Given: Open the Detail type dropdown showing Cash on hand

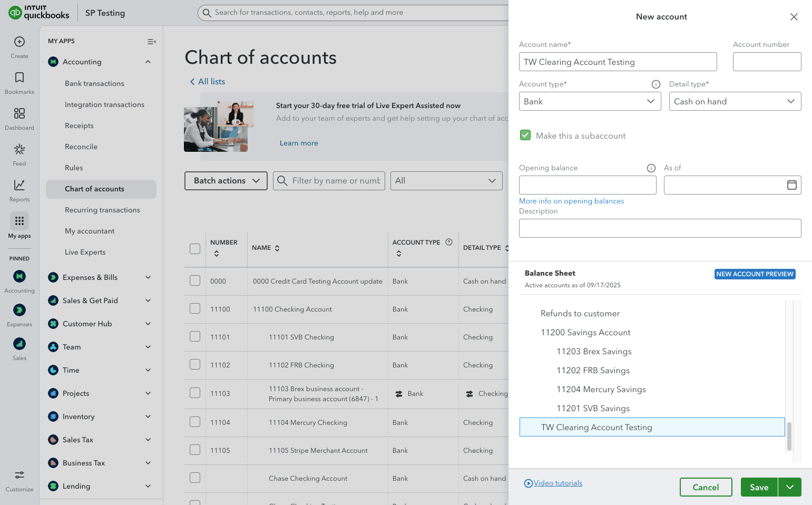Looking at the screenshot, I should coord(735,101).
